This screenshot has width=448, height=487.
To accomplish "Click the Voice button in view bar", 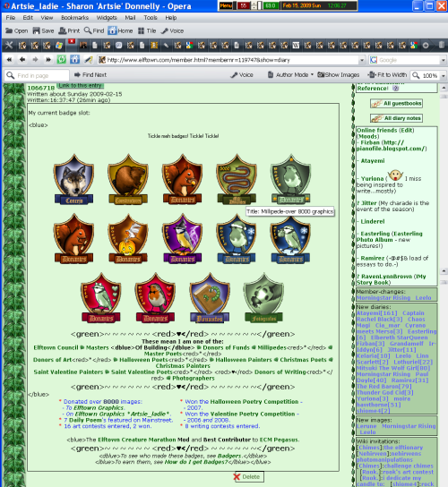I will (x=242, y=75).
